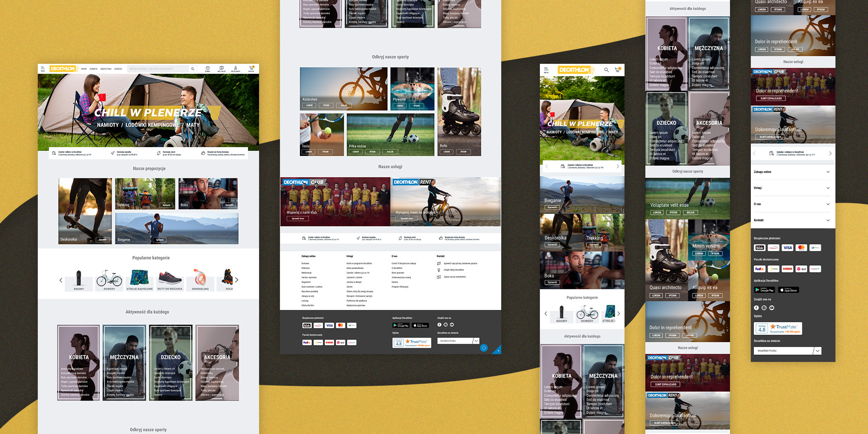Select MĘŻCZYZNA in the desktop navigation bar
868x434 pixels.
[106, 69]
